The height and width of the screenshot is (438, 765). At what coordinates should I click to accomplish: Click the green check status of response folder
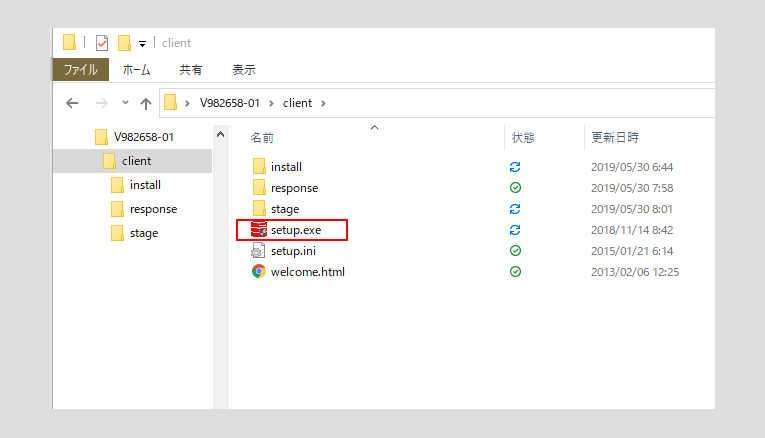(x=515, y=188)
